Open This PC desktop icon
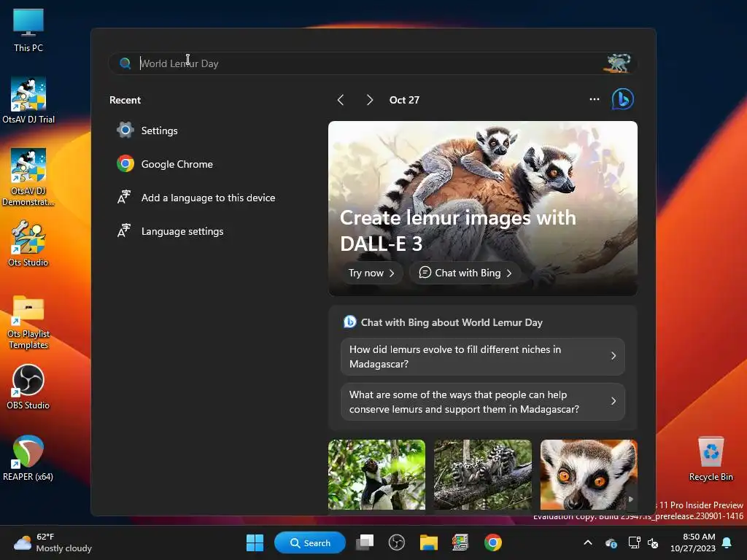The height and width of the screenshot is (560, 747). tap(28, 30)
